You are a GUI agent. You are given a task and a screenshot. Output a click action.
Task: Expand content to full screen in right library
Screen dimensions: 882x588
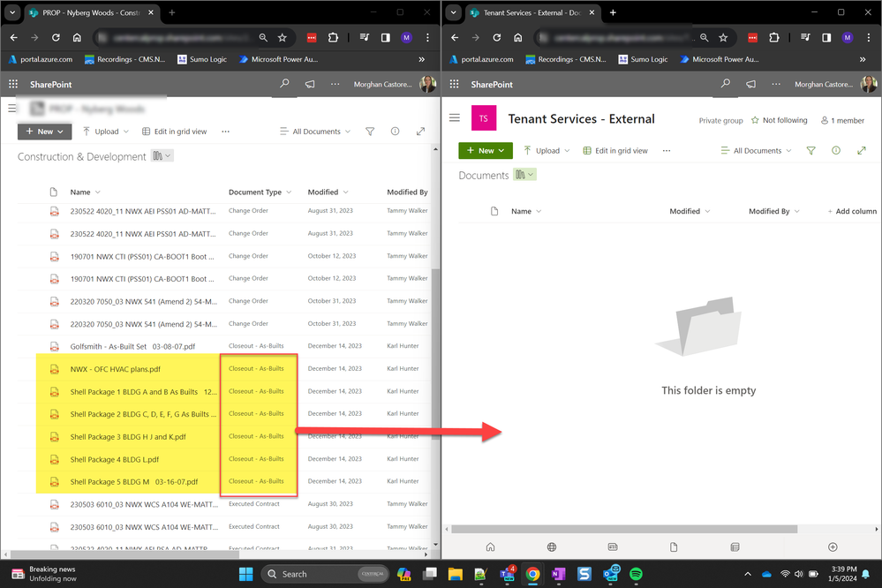[x=861, y=150]
